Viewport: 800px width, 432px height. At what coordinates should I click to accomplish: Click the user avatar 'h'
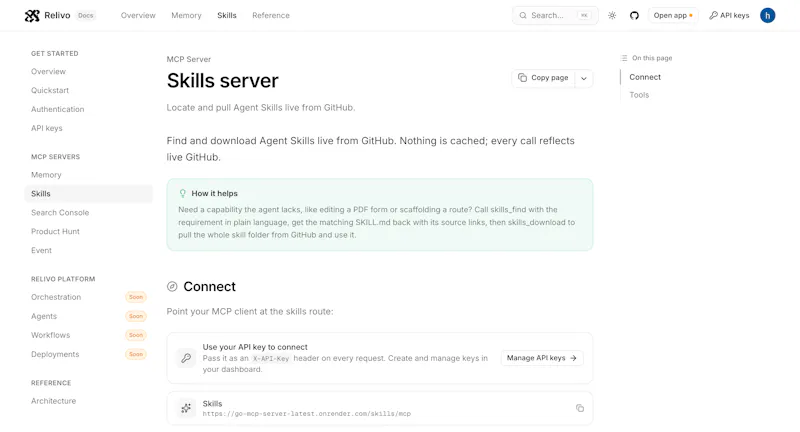[767, 16]
